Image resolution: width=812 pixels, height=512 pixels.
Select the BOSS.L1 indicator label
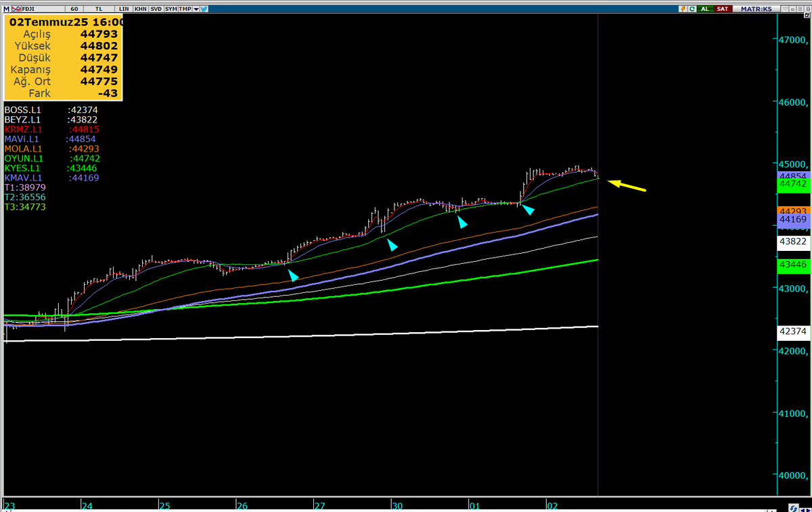(x=23, y=110)
